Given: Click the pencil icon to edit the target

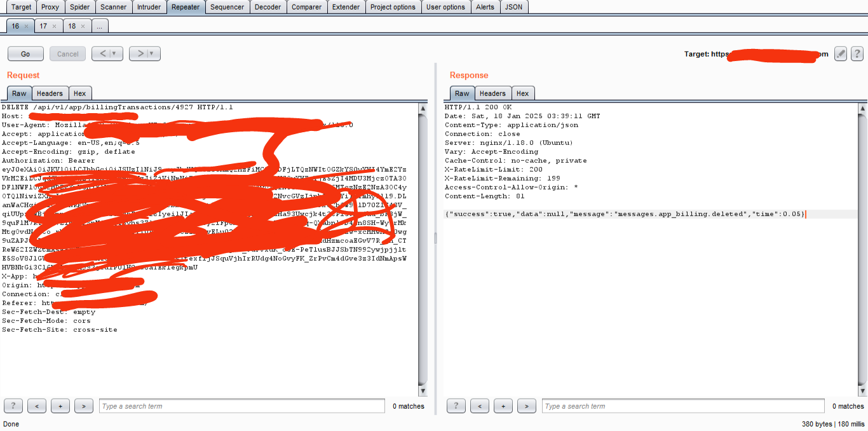Looking at the screenshot, I should 840,53.
